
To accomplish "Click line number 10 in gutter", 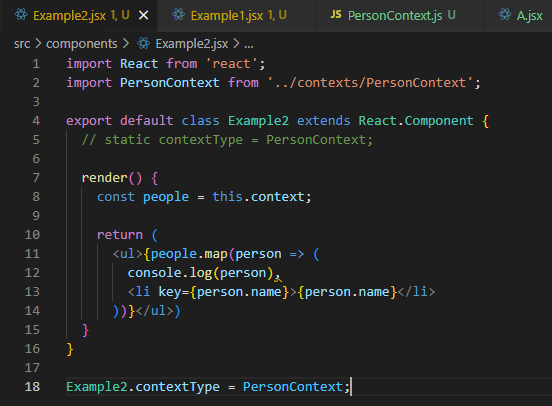I will pos(32,235).
